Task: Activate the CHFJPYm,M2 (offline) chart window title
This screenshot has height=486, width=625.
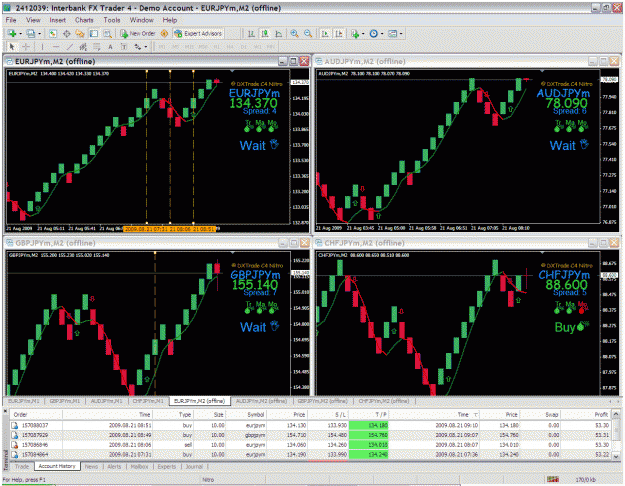Action: [x=364, y=243]
